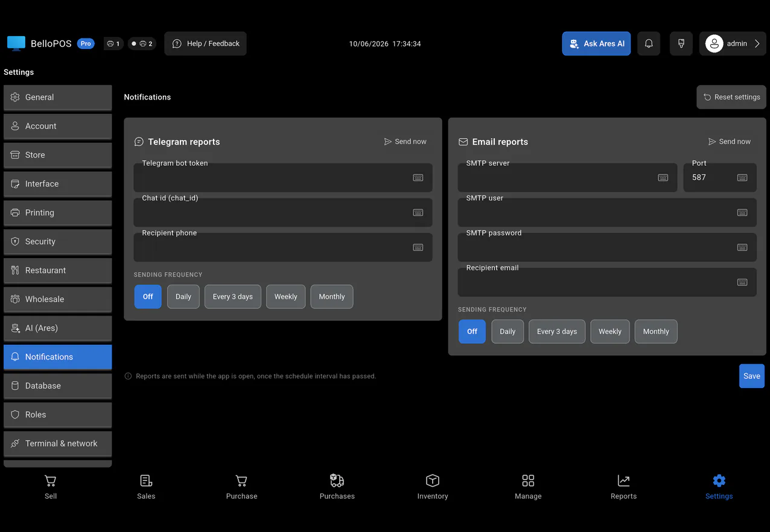Focus the Port field showing 587
The image size is (770, 532).
coord(720,177)
